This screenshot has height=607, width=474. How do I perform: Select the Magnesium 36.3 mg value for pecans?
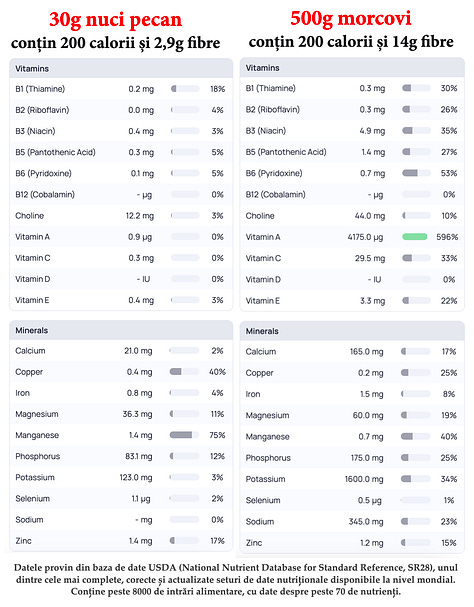[137, 414]
